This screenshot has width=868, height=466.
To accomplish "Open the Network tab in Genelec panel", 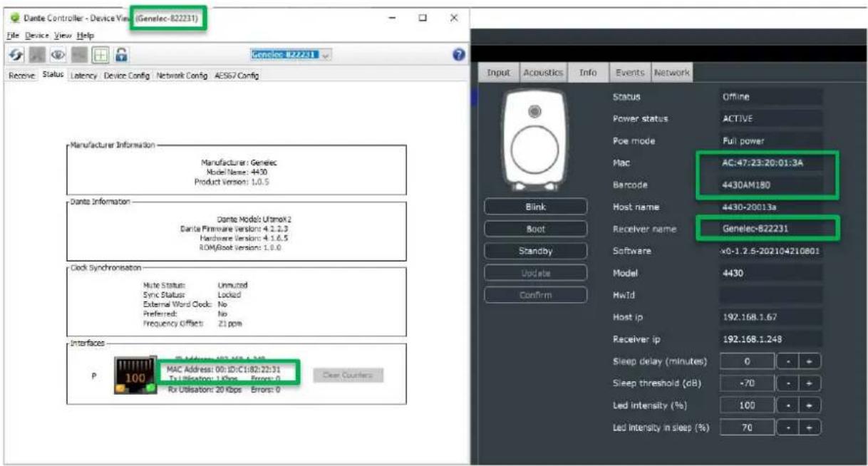I will 672,73.
